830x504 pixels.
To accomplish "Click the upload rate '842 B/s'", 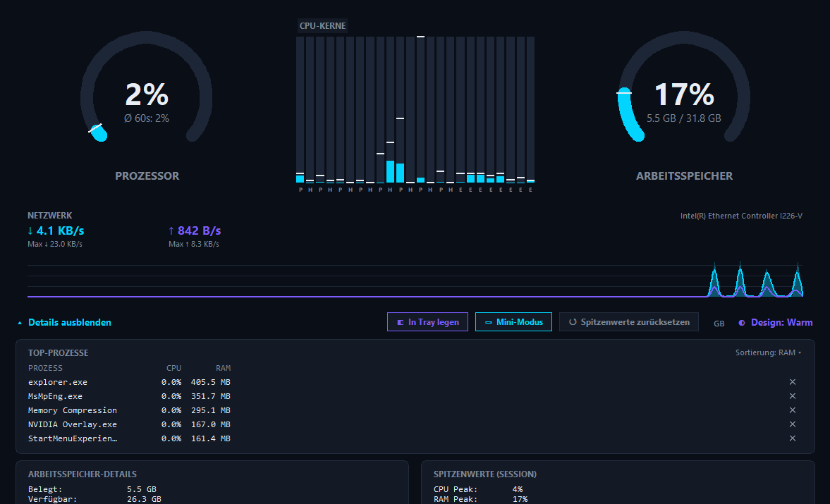I will point(194,231).
